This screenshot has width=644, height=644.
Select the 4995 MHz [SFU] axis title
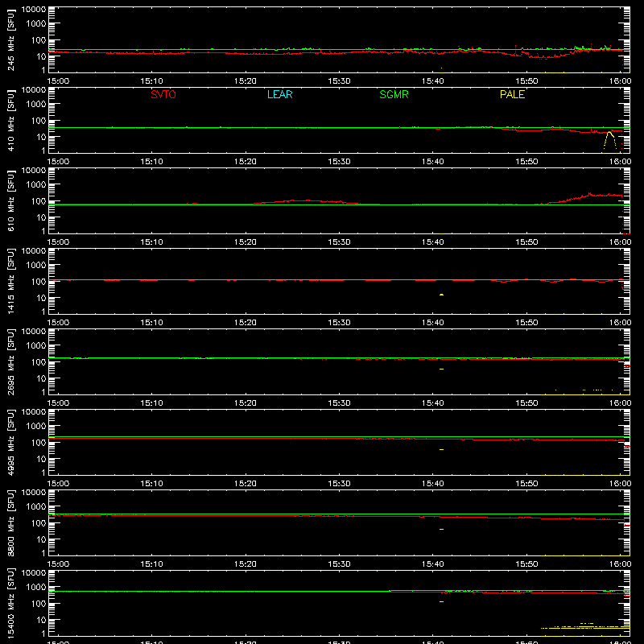10,443
